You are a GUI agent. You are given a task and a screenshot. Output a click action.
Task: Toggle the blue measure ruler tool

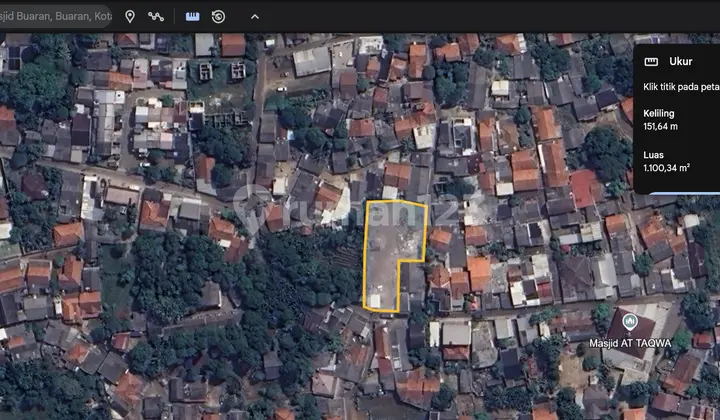pyautogui.click(x=192, y=16)
